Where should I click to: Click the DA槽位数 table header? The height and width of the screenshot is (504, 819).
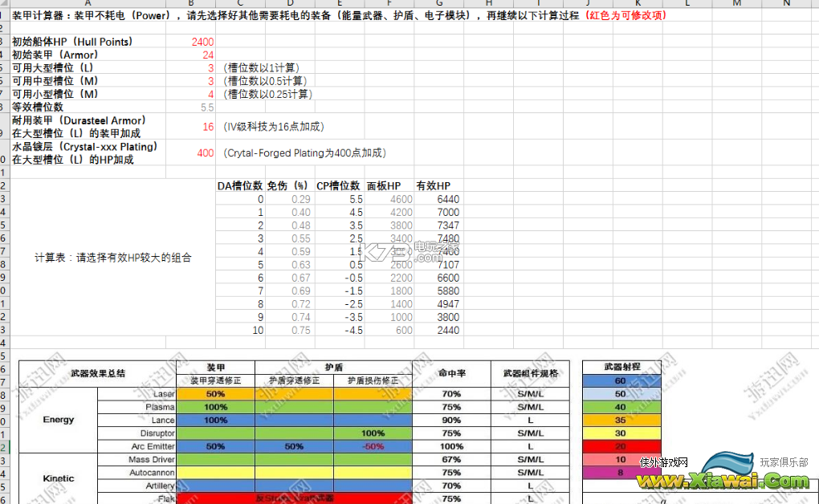tap(240, 186)
